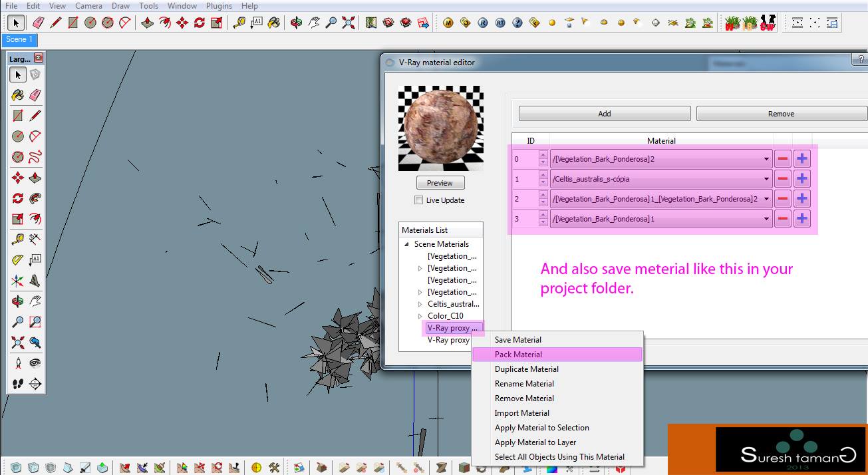Screen dimensions: 868x475
Task: Enable the Live Update checkbox
Action: [418, 200]
